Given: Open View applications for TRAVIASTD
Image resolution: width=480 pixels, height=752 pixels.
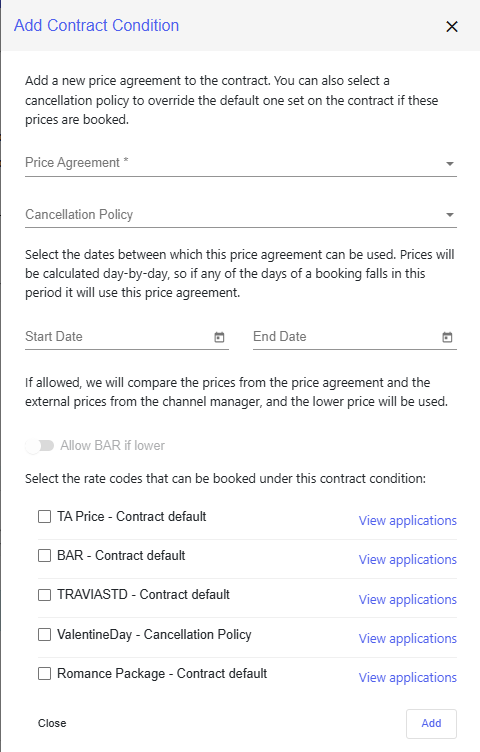Looking at the screenshot, I should coord(408,599).
